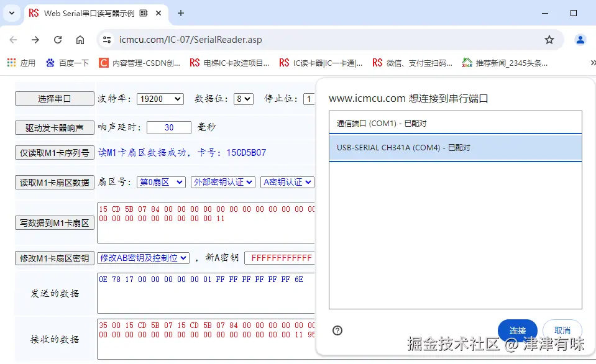Click the received data textarea

(206, 339)
